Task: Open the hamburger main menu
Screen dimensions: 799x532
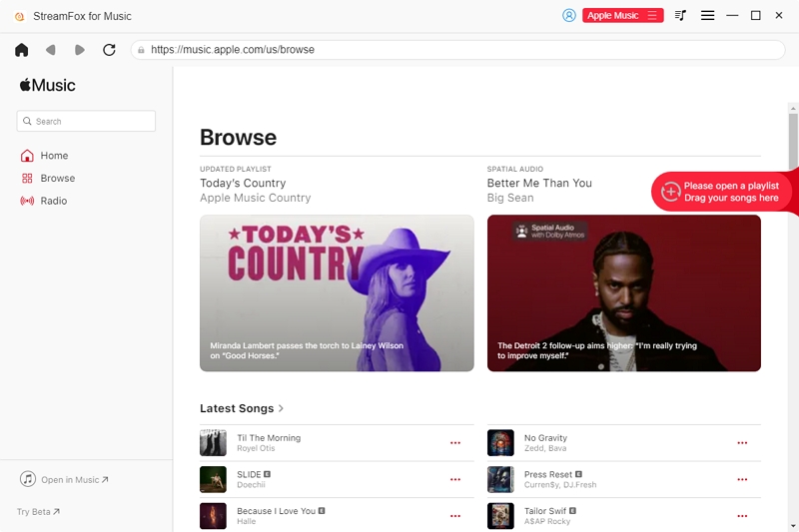Action: pos(707,15)
